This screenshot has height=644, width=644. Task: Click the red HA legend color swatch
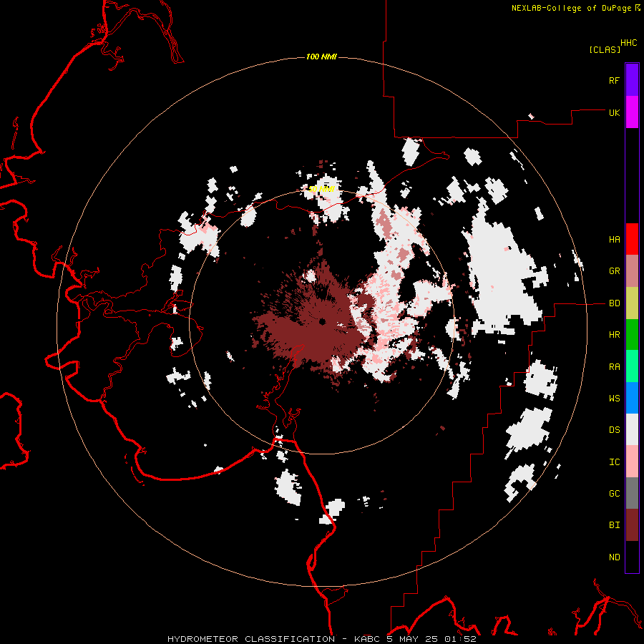pyautogui.click(x=632, y=239)
